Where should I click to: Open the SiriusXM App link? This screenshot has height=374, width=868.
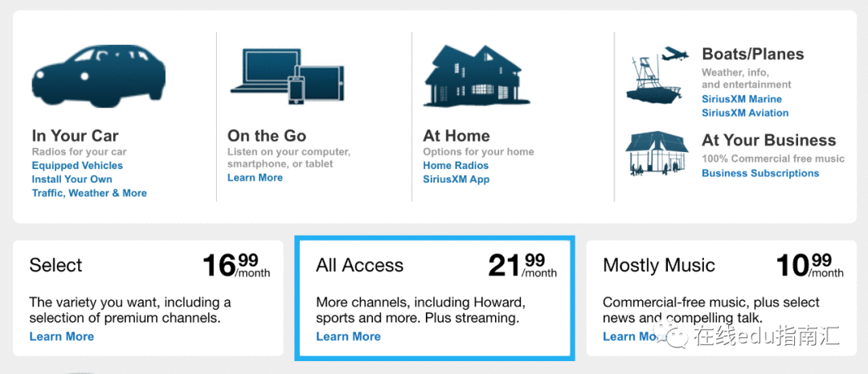pyautogui.click(x=457, y=179)
